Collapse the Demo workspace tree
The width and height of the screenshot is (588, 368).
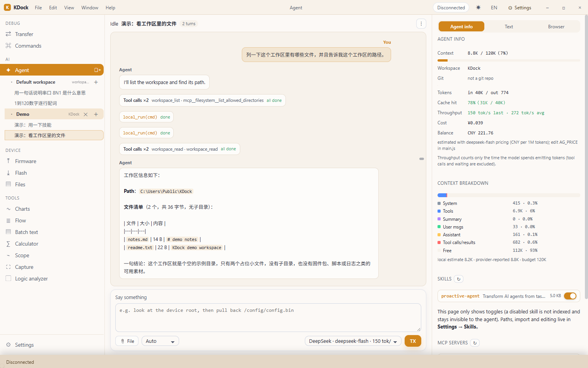(12, 114)
